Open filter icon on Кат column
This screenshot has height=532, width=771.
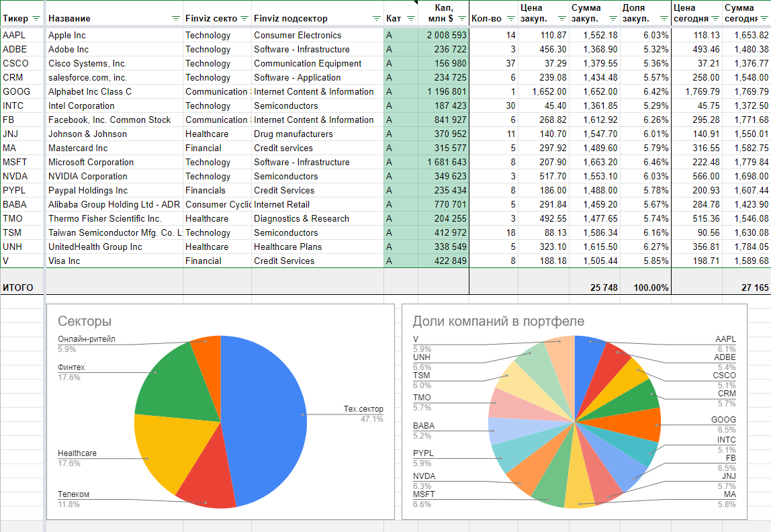(411, 19)
